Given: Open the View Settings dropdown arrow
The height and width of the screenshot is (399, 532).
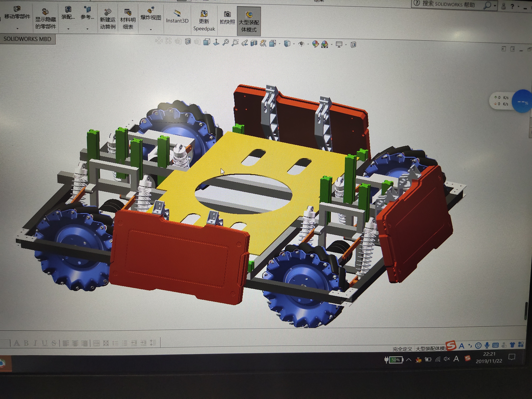Looking at the screenshot, I should coord(346,45).
